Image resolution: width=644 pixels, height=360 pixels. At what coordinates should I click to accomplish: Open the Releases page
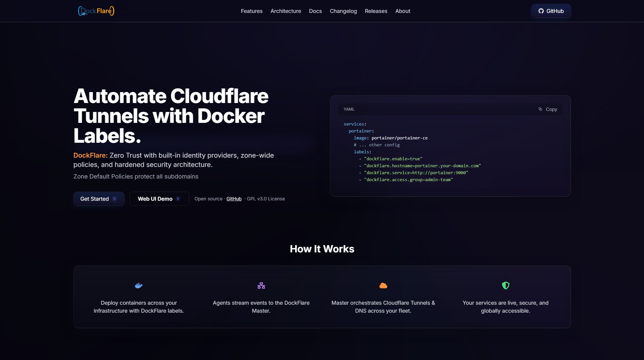click(376, 11)
